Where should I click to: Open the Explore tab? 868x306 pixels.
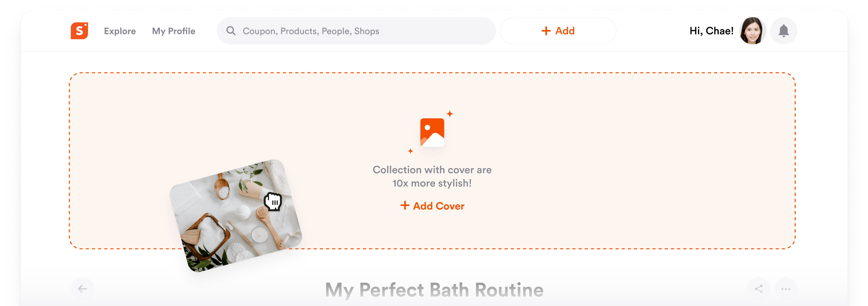pos(120,31)
